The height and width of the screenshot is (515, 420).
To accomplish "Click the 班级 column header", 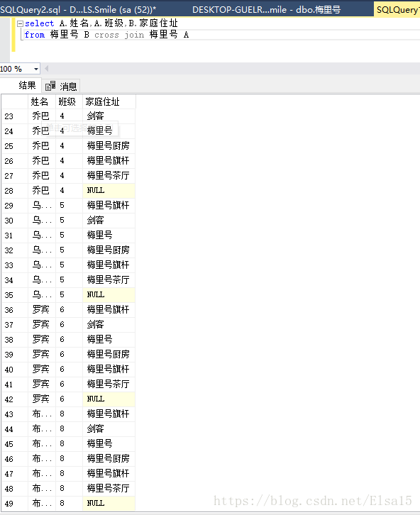I will pyautogui.click(x=70, y=102).
